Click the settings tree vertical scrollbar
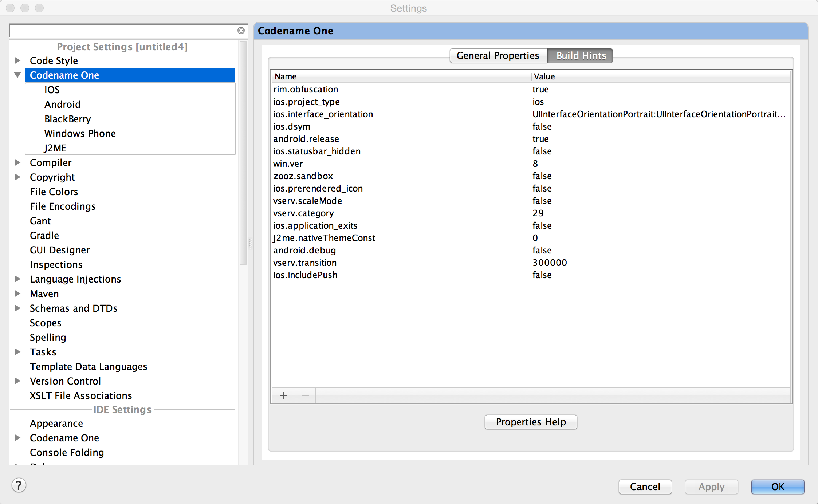 [243, 153]
